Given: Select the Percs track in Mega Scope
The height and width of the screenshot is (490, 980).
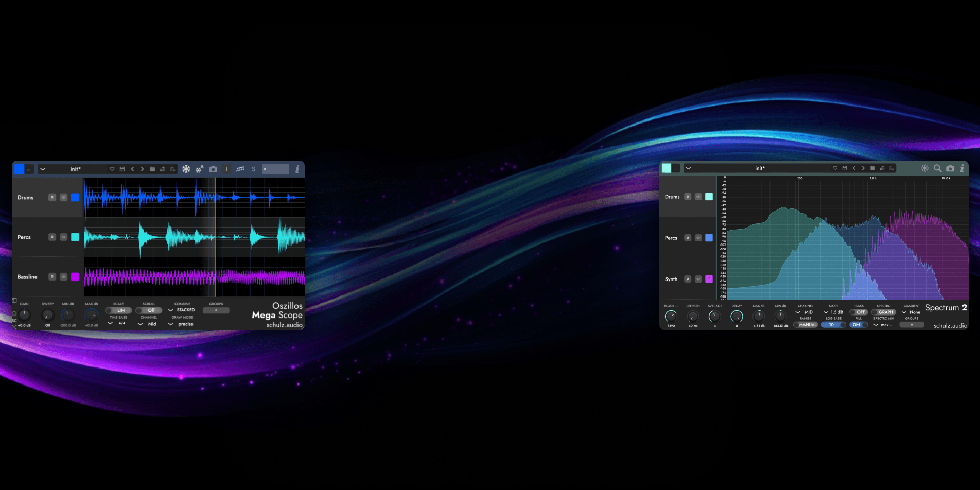Looking at the screenshot, I should 24,237.
